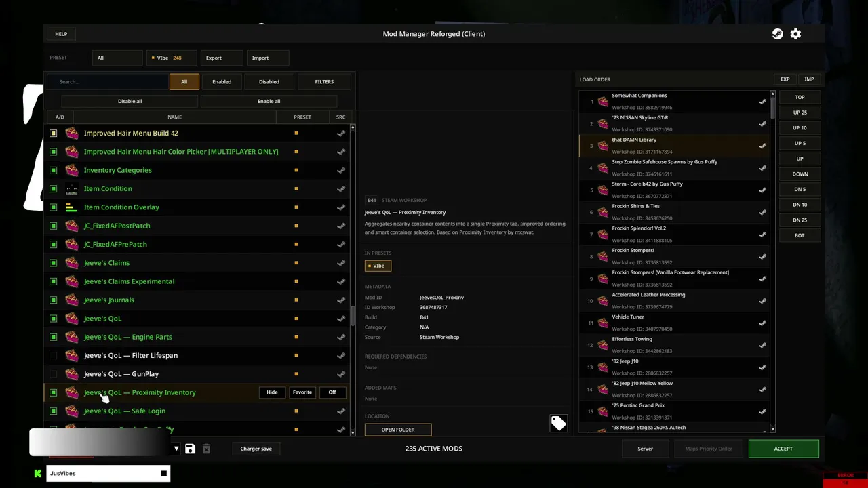Click the Steam icon on Frockin Shirts & Ties row
Screen dimensions: 868x488
[762, 212]
